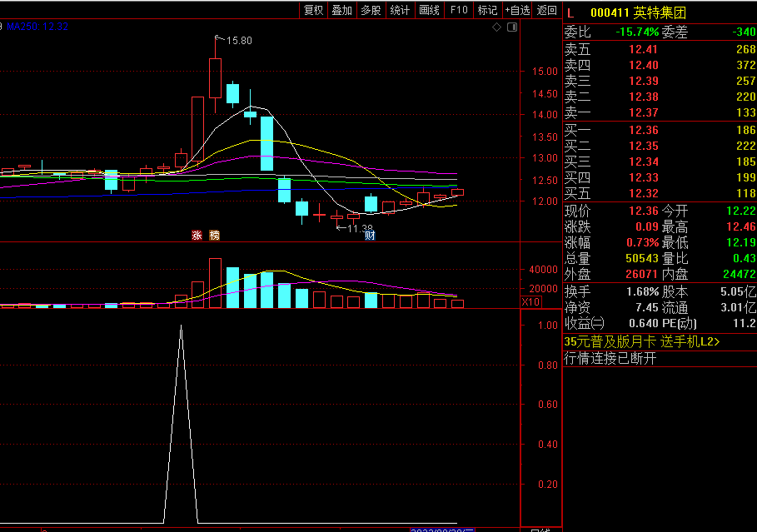757x532 pixels.
Task: Select the 卖五 price 12.41
Action: pos(643,49)
